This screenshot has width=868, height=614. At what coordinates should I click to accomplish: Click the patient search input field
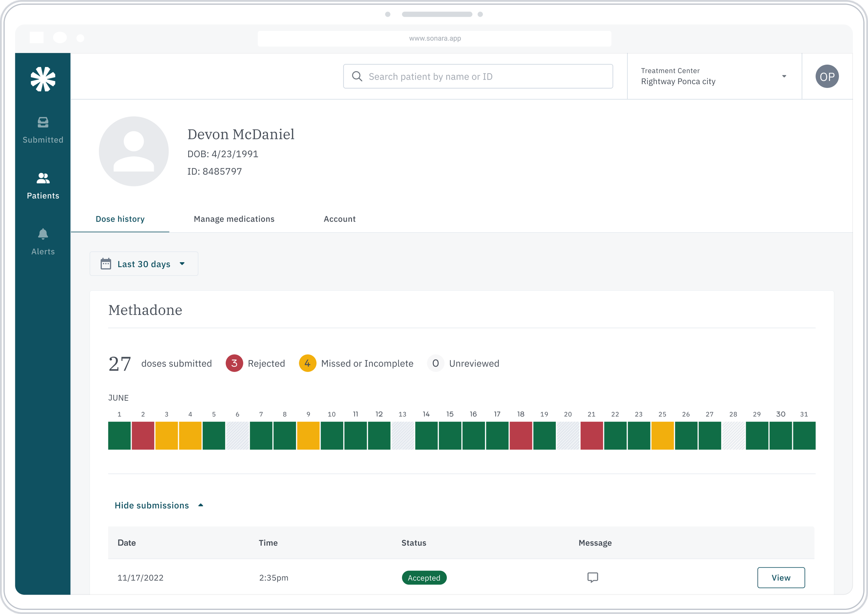[478, 76]
